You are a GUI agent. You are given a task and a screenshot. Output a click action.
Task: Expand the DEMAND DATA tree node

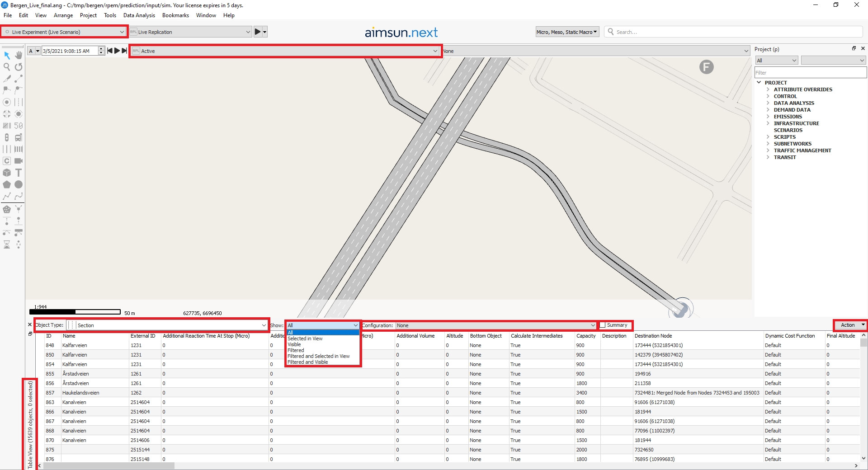click(x=768, y=110)
